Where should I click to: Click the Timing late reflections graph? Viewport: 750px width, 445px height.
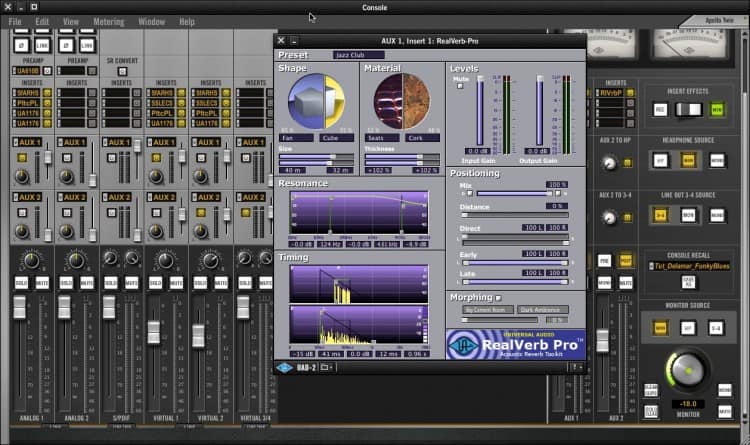coord(359,325)
